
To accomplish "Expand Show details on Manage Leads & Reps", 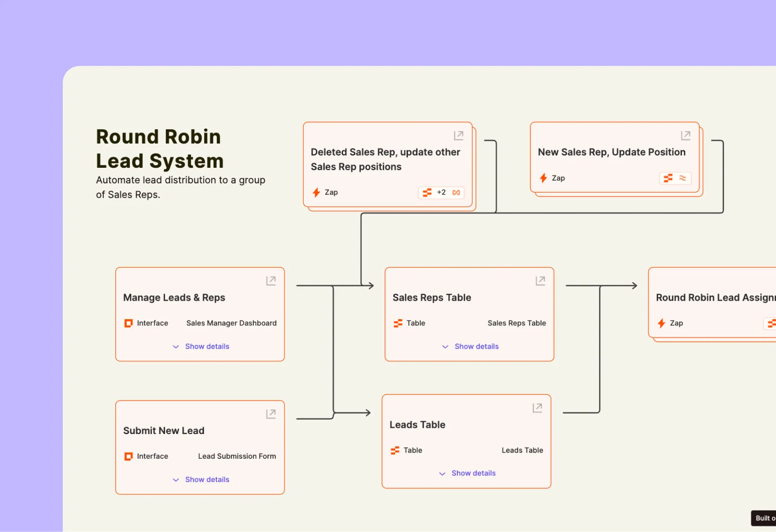I will coord(207,346).
